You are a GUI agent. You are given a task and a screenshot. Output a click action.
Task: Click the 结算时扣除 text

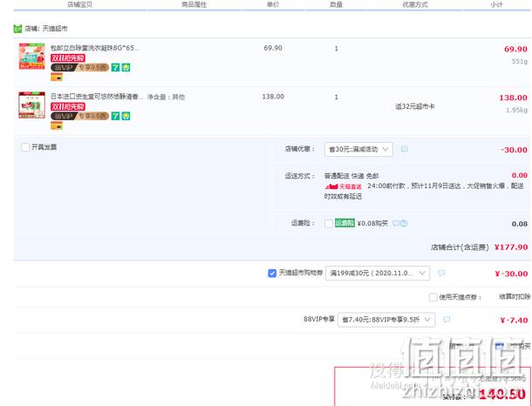pos(515,297)
